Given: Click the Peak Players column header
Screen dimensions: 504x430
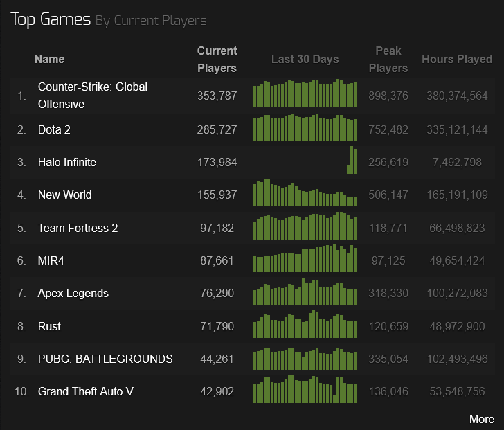Looking at the screenshot, I should pyautogui.click(x=388, y=60).
